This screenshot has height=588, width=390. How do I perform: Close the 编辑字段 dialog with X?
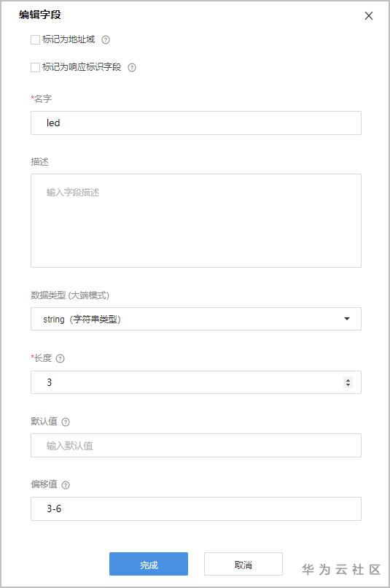click(369, 16)
